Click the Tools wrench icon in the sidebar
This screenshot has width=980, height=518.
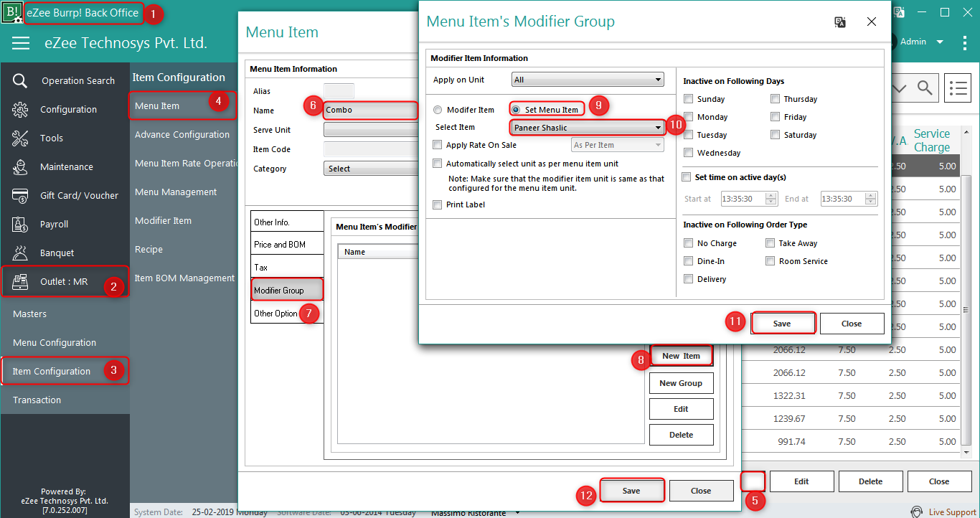[20, 138]
